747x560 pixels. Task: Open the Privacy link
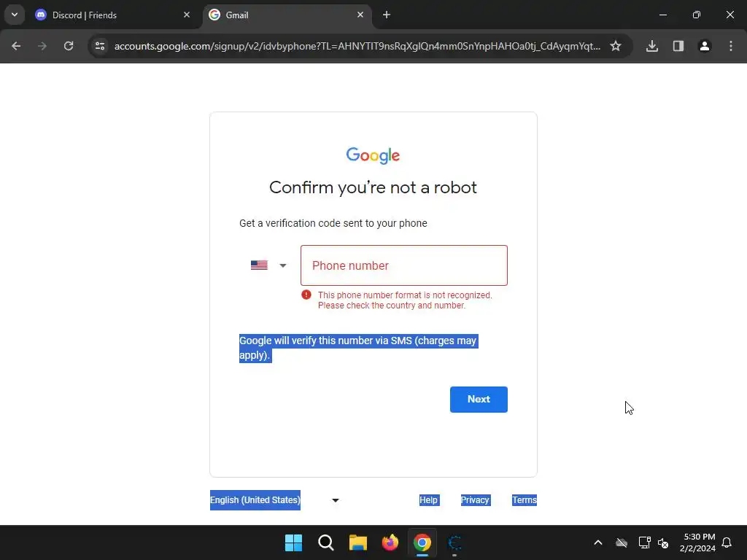pyautogui.click(x=475, y=500)
